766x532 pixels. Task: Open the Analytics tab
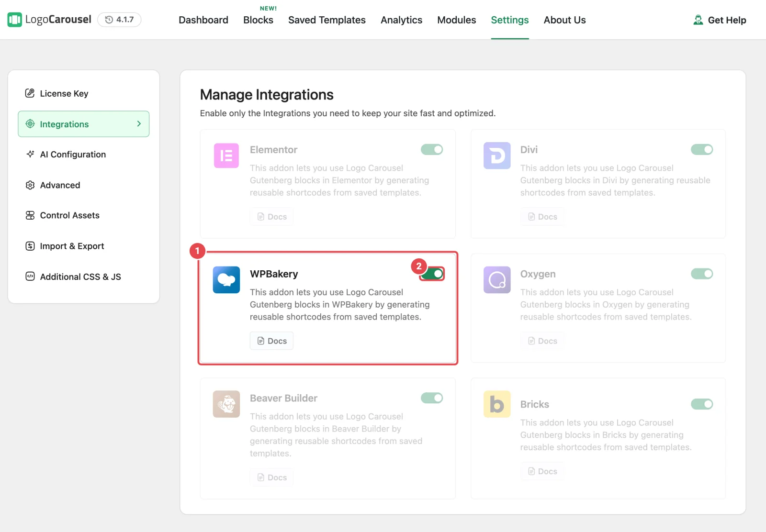pos(401,20)
